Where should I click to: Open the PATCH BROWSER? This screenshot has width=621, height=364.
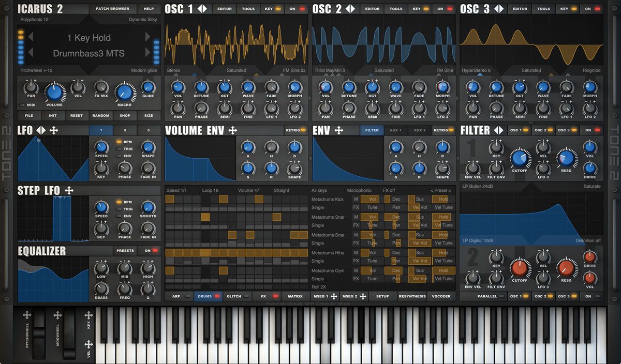113,9
